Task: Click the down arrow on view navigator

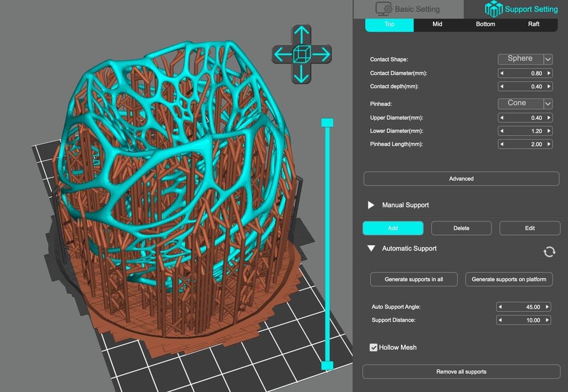Action: pyautogui.click(x=301, y=74)
